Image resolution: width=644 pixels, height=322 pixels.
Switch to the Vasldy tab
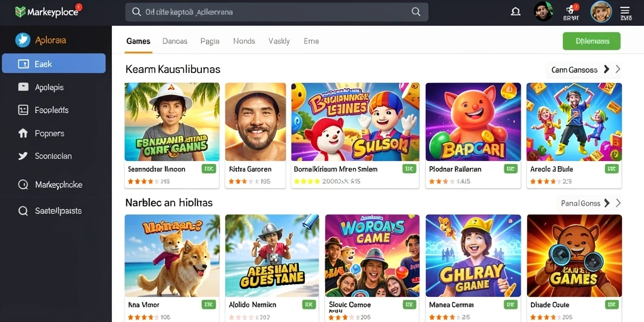pos(279,41)
